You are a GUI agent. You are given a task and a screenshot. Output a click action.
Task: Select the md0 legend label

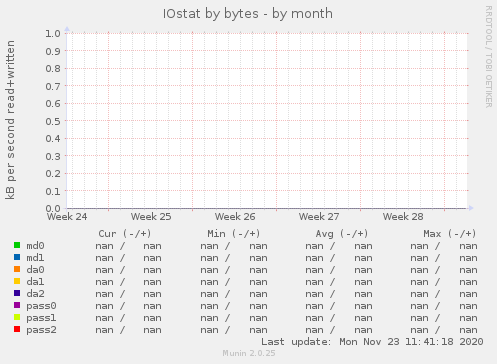click(x=35, y=246)
